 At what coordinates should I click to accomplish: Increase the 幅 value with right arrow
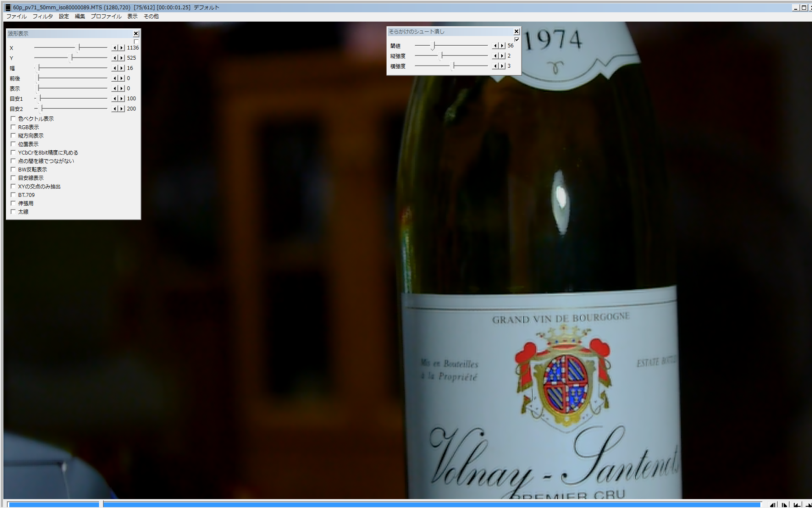click(x=122, y=68)
